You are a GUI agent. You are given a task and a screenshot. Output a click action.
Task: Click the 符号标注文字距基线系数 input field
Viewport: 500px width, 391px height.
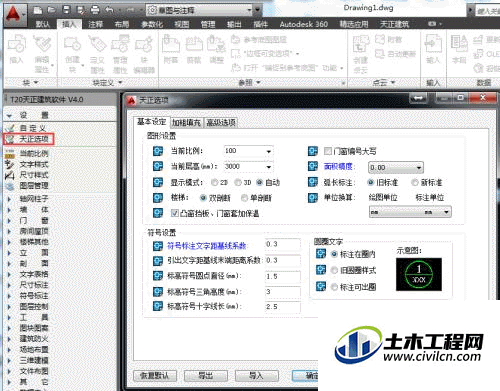click(283, 244)
